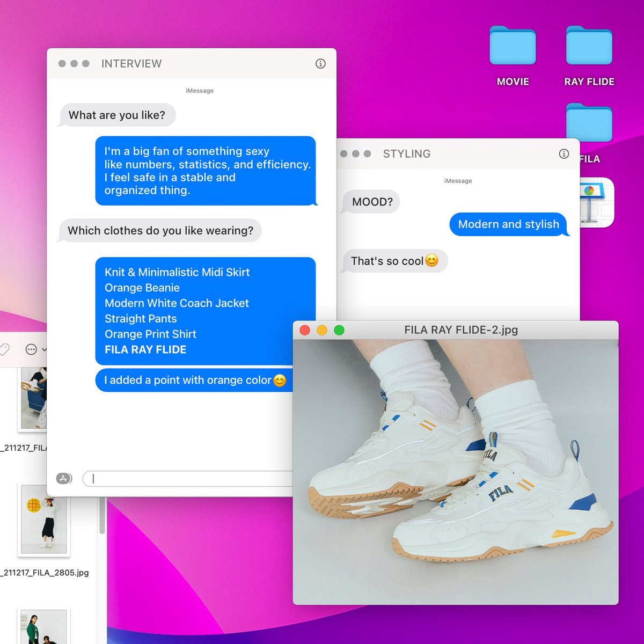Click the 'MOOD?' message bubble
This screenshot has width=644, height=644.
[371, 202]
